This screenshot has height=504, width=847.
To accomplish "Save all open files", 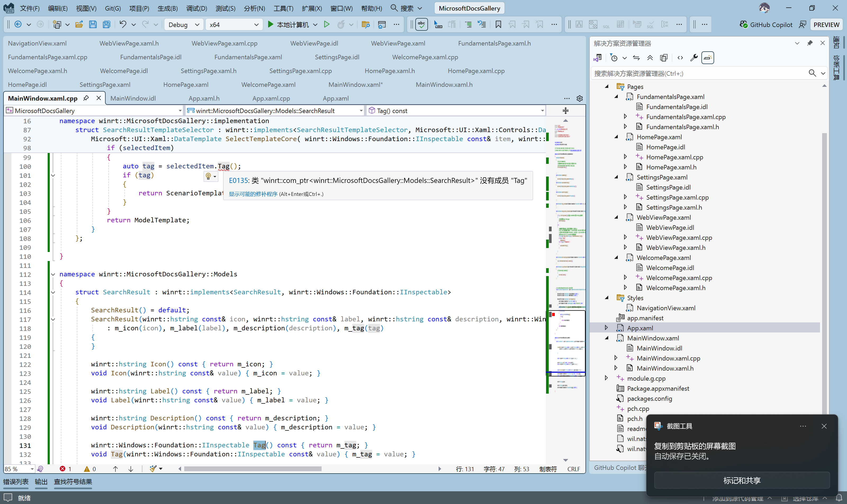I will point(106,24).
